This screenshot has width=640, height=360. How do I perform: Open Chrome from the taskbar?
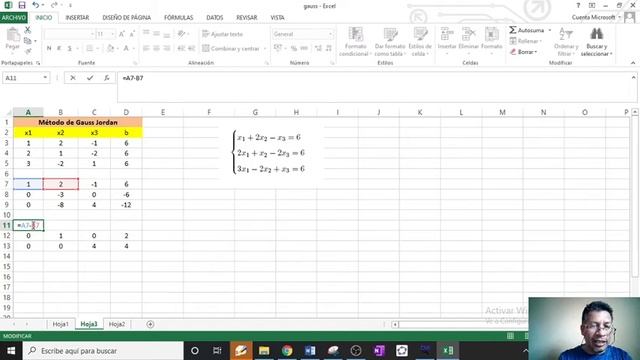pyautogui.click(x=287, y=351)
